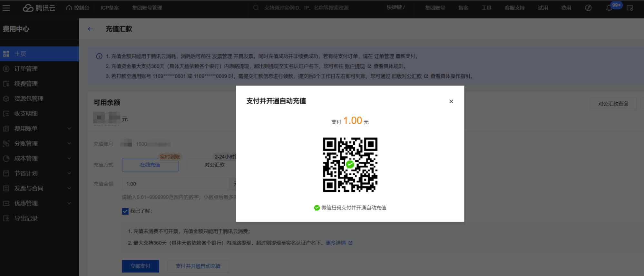The image size is (644, 276).
Task: Click the 导出记录 sidebar icon
Action: [6, 219]
